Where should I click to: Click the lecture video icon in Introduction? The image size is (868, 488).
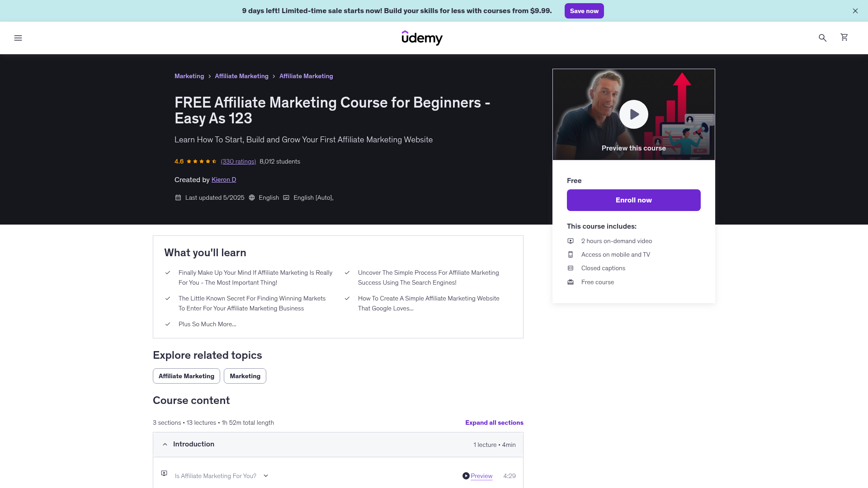pos(164,473)
